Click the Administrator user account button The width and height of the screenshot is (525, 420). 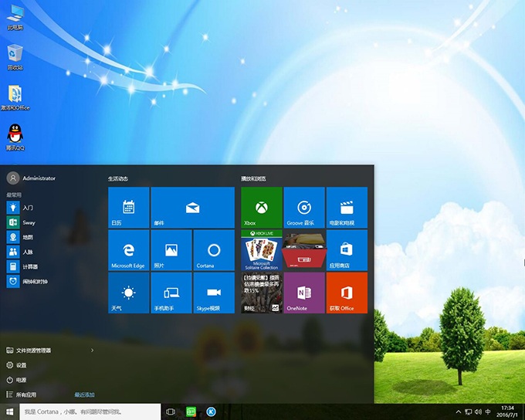point(32,178)
